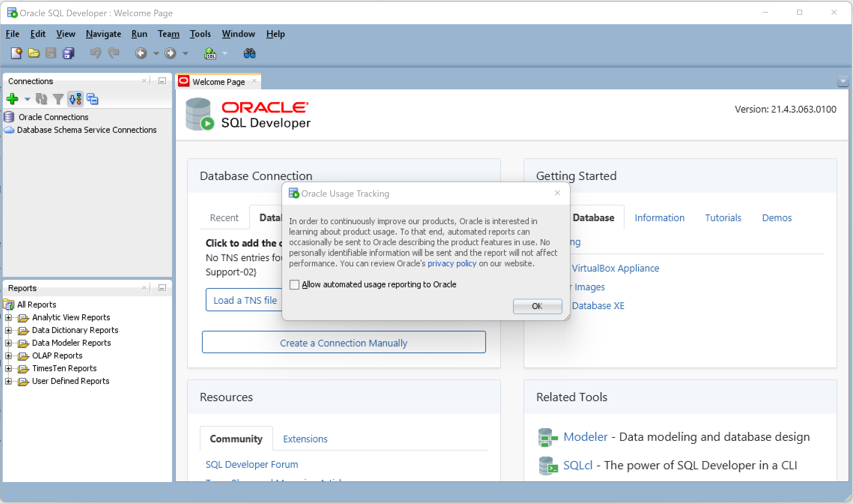Open the Database XE link
The image size is (853, 504).
click(x=598, y=306)
